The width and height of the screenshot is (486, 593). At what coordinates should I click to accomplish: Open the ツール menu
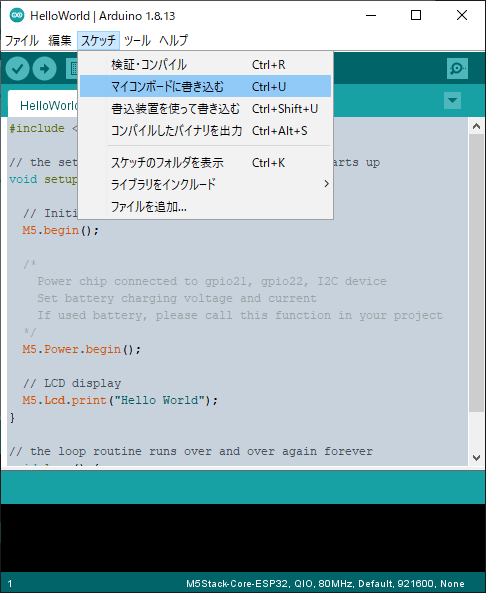[137, 40]
